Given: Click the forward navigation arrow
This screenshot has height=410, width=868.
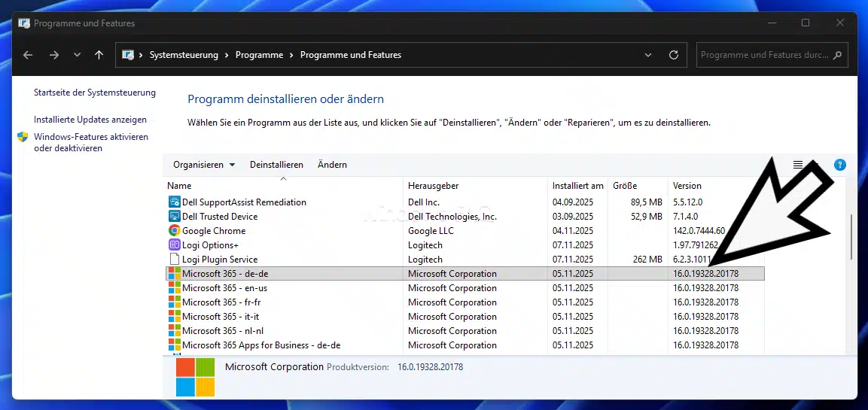Looking at the screenshot, I should click(53, 55).
